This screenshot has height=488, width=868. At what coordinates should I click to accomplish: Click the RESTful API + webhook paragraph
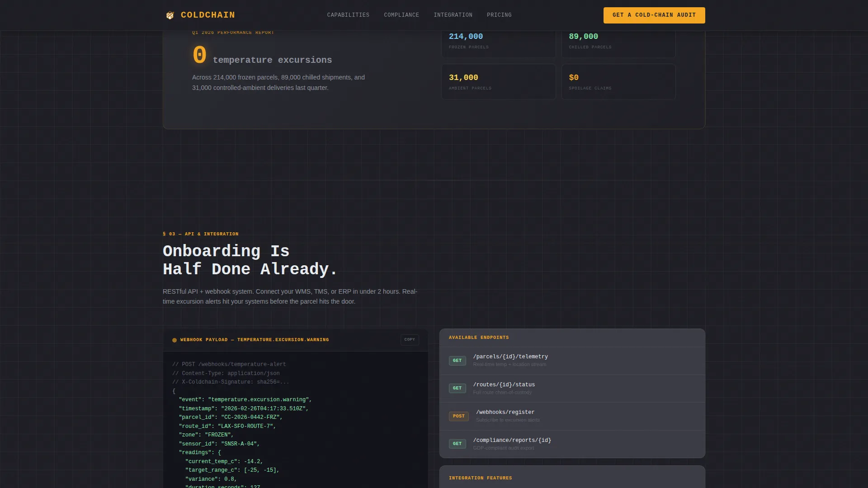[x=290, y=296]
